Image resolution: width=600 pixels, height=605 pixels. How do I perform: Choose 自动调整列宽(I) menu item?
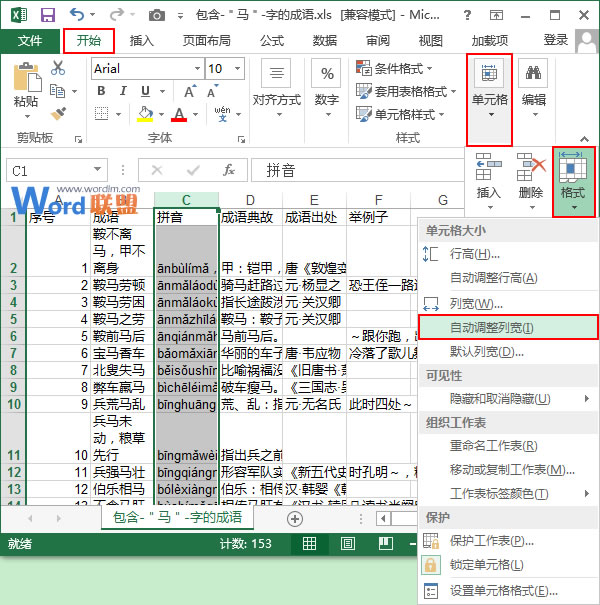[x=508, y=328]
